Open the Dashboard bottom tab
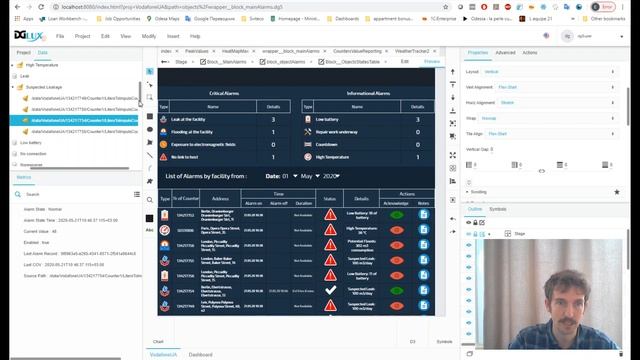Screen dimensions: 640x360 click(x=200, y=354)
